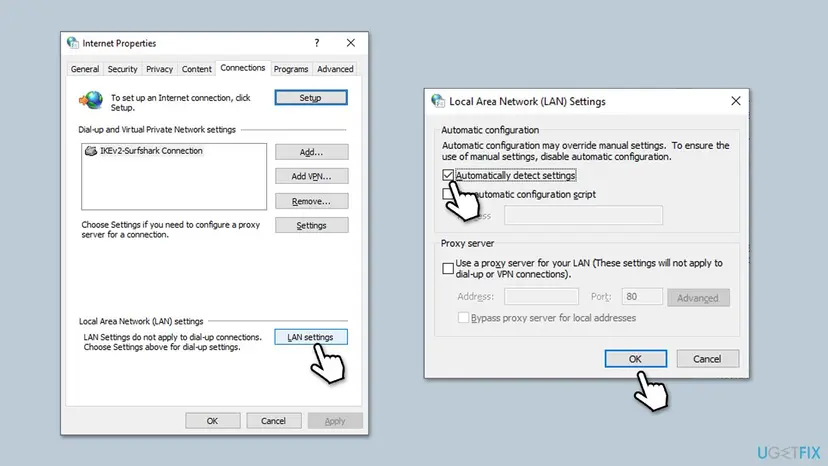Select the Connections tab
The height and width of the screenshot is (466, 828).
pos(243,68)
